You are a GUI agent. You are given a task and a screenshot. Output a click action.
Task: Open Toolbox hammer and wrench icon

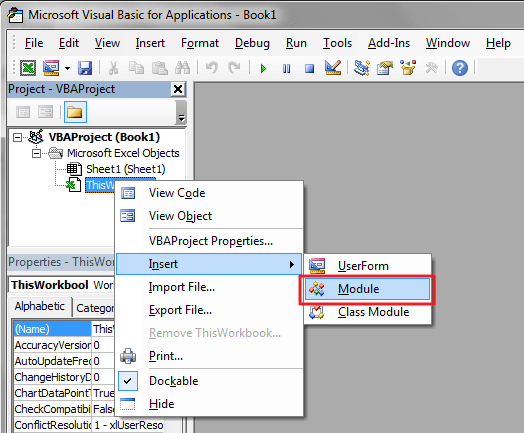point(431,68)
